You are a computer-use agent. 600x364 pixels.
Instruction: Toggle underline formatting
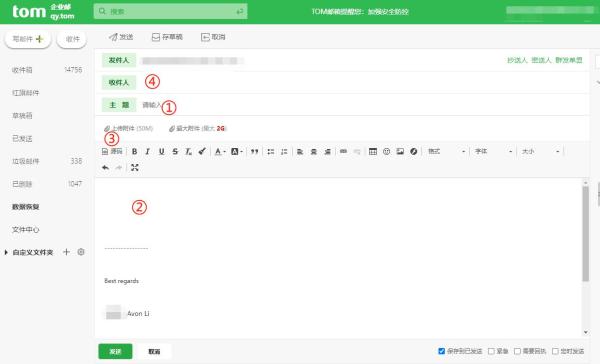pos(161,152)
